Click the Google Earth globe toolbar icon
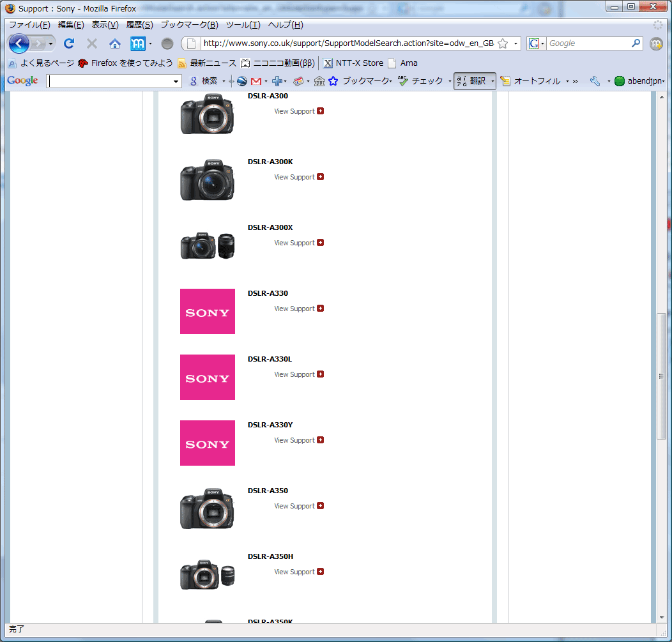The height and width of the screenshot is (642, 672). pyautogui.click(x=242, y=80)
